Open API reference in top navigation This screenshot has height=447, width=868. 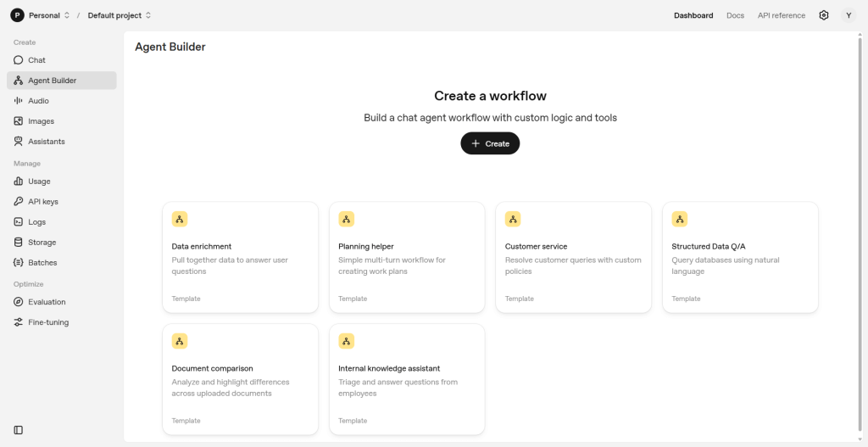click(782, 15)
